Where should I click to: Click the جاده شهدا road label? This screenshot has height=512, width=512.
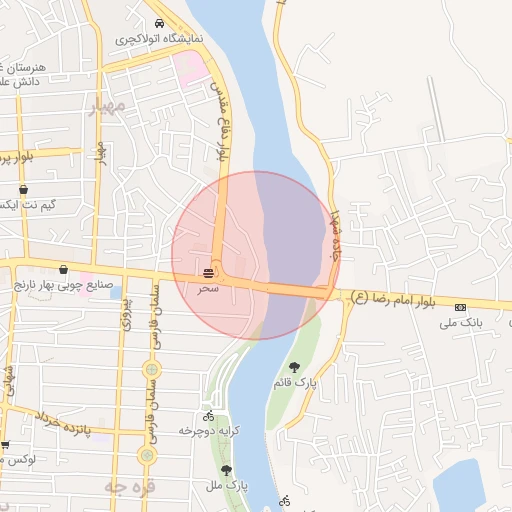tap(336, 236)
